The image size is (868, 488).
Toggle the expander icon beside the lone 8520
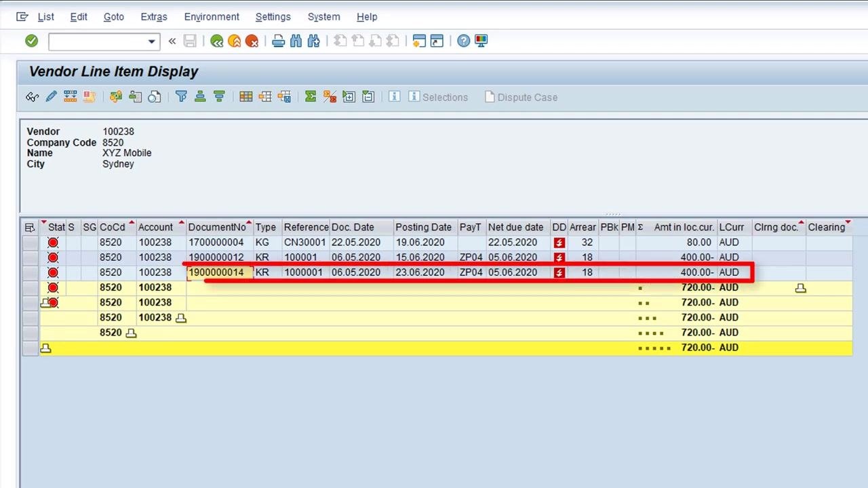(131, 333)
